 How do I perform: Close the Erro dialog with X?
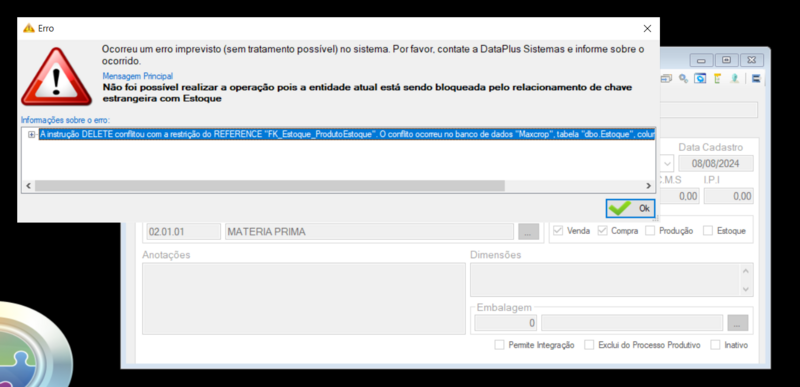[647, 29]
